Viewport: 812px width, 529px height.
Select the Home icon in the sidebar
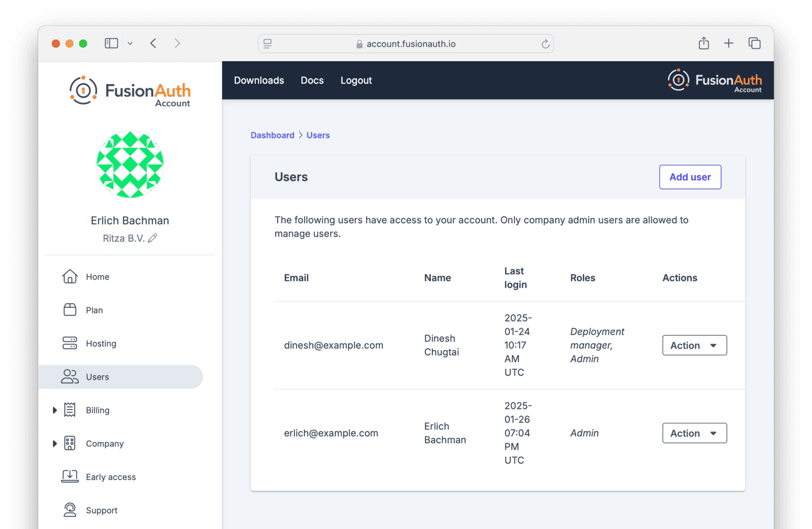coord(70,276)
